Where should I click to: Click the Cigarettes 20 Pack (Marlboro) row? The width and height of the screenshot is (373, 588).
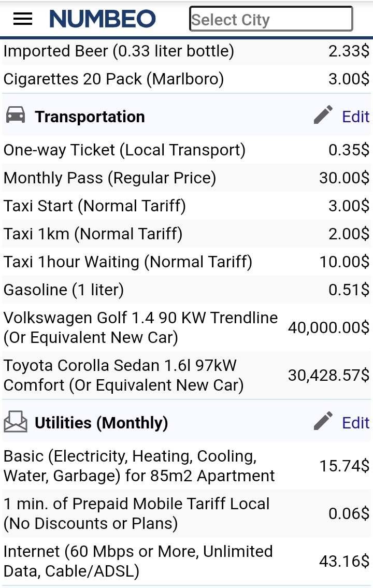[x=187, y=79]
